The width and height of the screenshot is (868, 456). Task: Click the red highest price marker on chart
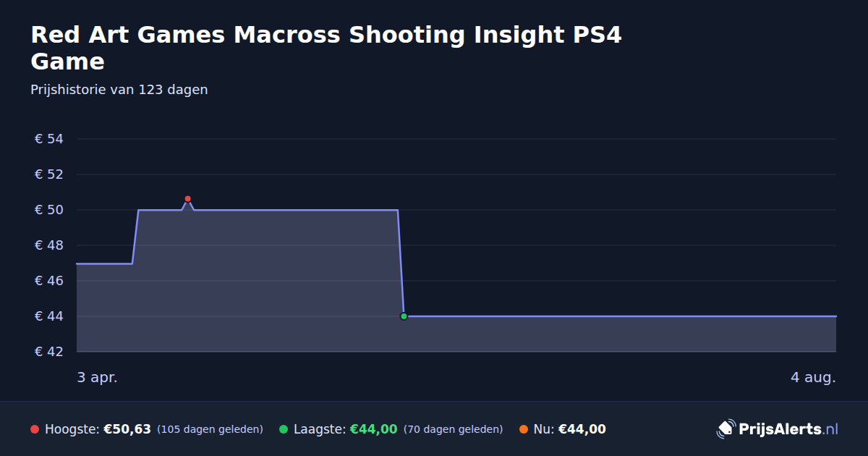[187, 198]
